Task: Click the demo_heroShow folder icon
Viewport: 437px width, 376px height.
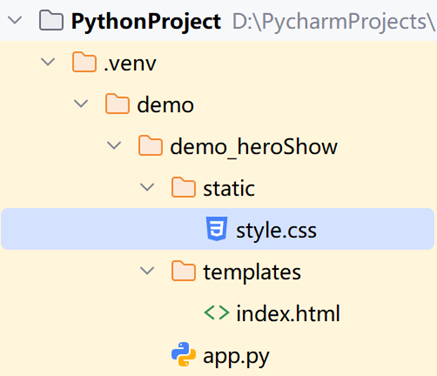Action: (150, 146)
